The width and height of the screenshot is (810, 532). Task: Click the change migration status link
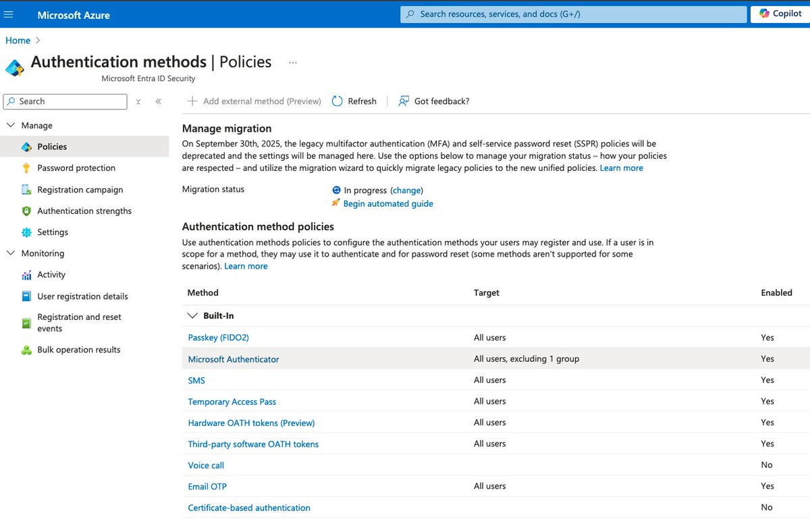(406, 190)
